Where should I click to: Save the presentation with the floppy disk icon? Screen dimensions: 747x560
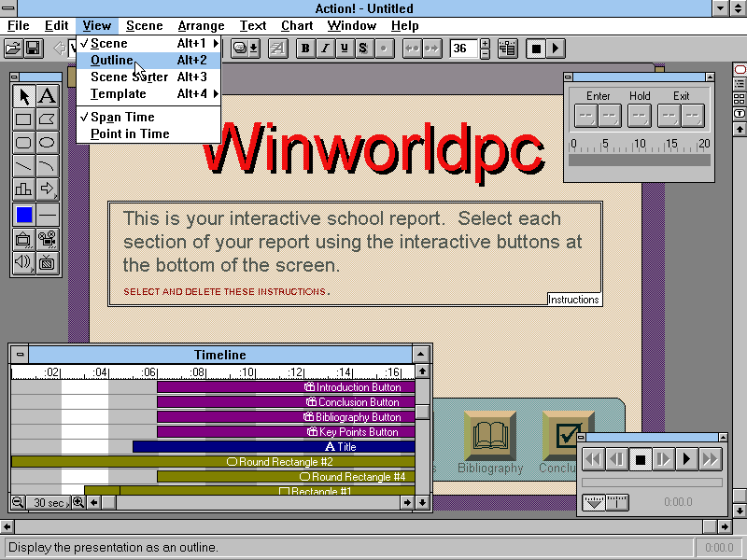(33, 49)
